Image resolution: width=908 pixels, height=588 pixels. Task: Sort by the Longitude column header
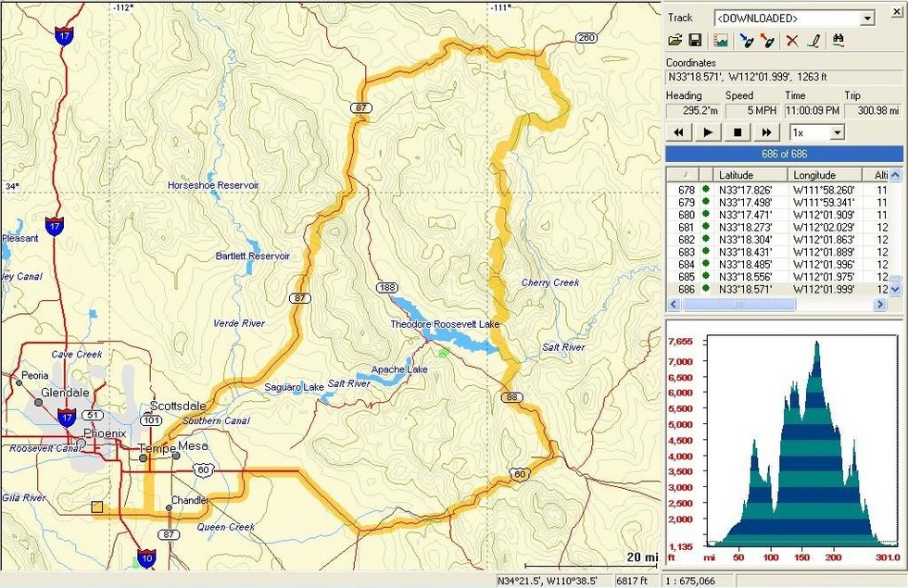coord(825,175)
